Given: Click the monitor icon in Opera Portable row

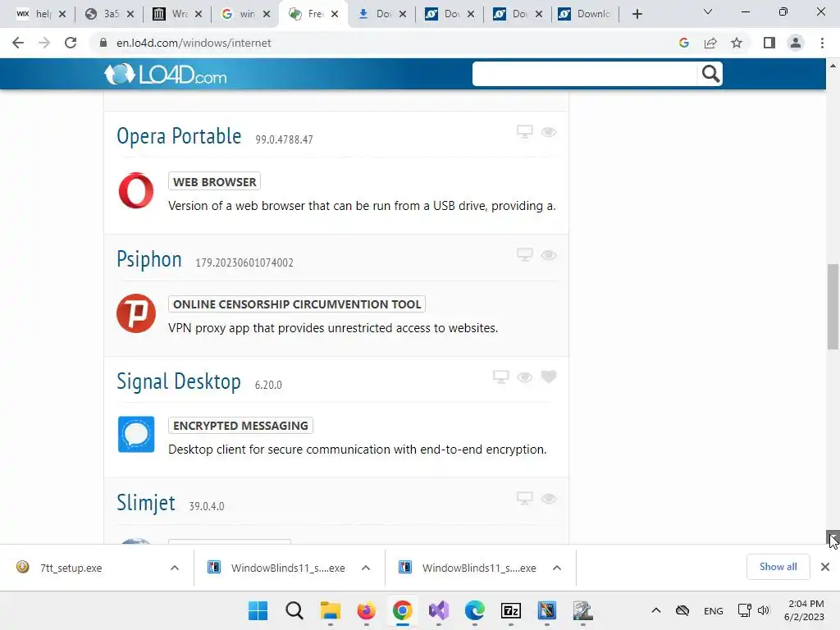Looking at the screenshot, I should click(524, 132).
